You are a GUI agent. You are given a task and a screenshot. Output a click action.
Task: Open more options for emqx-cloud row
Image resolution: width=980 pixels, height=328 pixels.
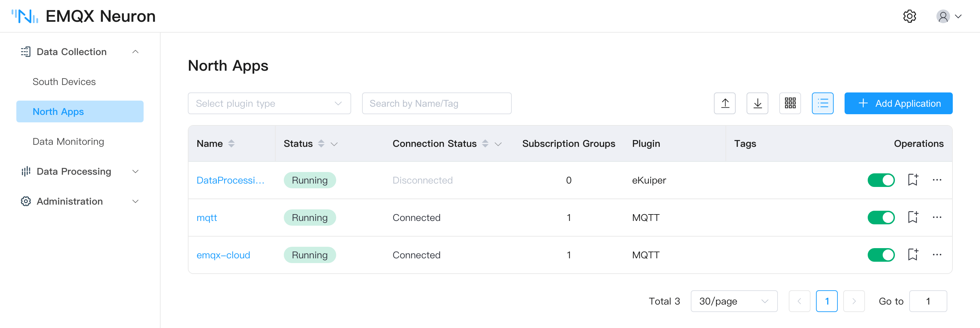pos(937,255)
